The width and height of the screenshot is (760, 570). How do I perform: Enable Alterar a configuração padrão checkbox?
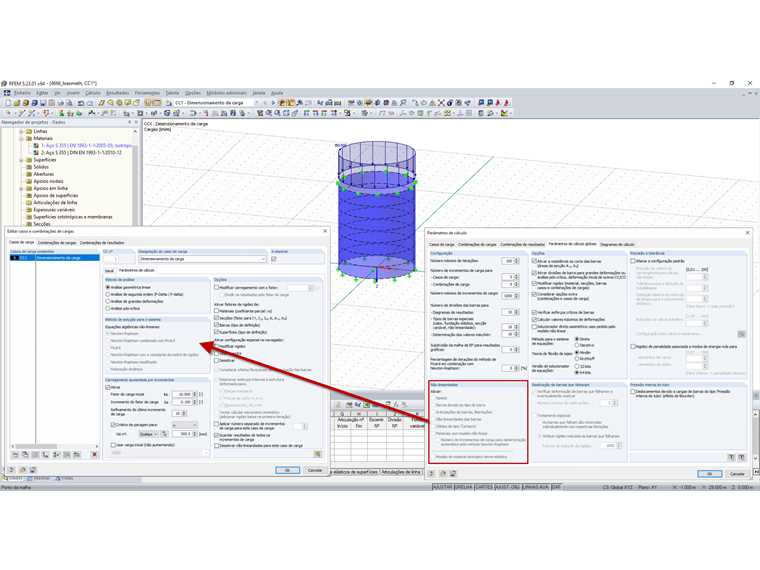click(633, 261)
